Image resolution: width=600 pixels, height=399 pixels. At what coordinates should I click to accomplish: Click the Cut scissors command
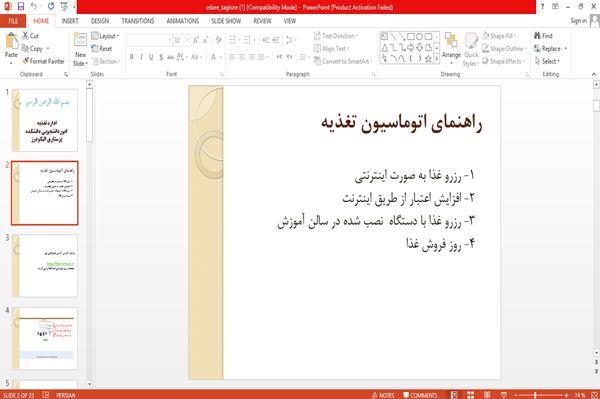pyautogui.click(x=30, y=36)
